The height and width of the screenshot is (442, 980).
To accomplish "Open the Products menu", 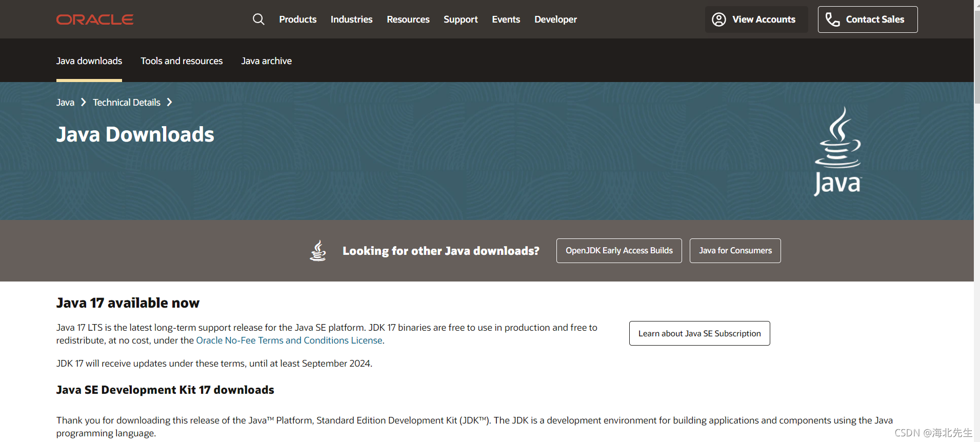I will pyautogui.click(x=298, y=19).
